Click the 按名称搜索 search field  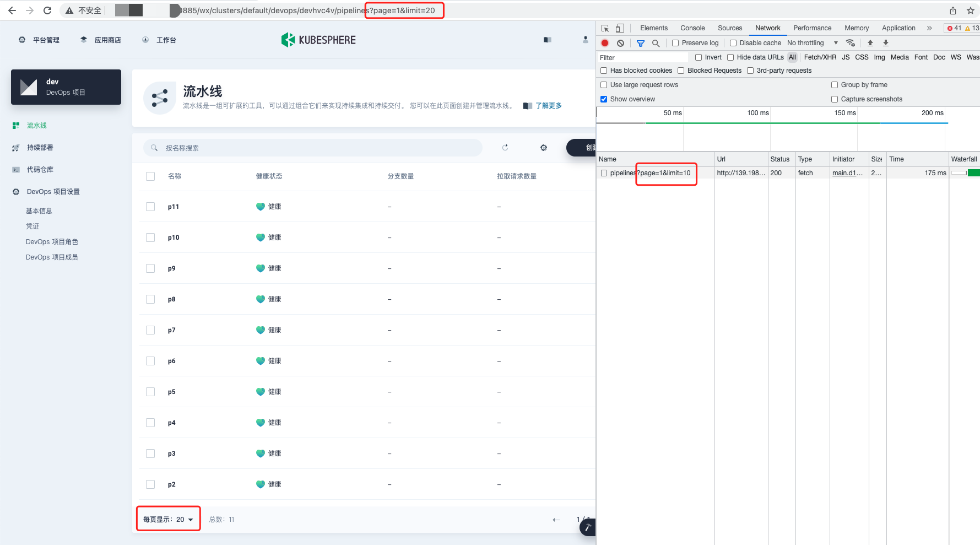[312, 148]
